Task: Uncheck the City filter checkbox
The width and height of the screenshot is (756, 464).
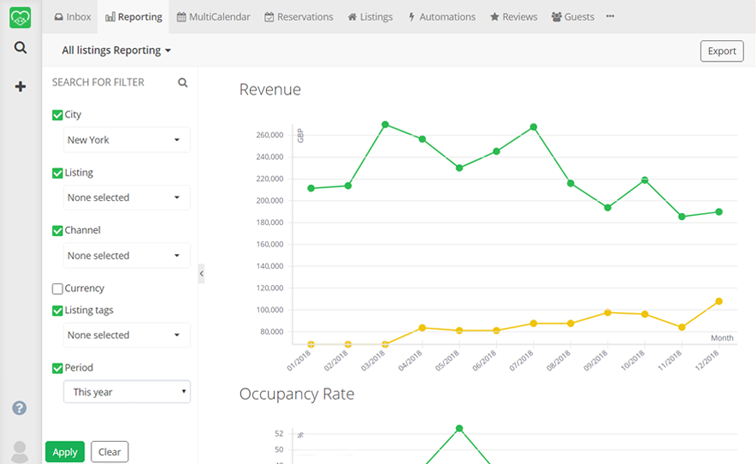Action: (57, 115)
